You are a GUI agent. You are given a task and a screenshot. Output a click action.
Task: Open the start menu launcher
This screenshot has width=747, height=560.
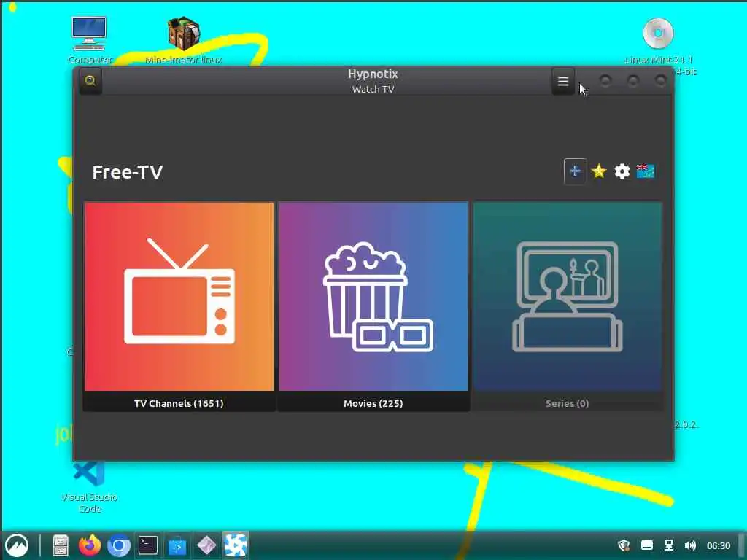point(17,545)
